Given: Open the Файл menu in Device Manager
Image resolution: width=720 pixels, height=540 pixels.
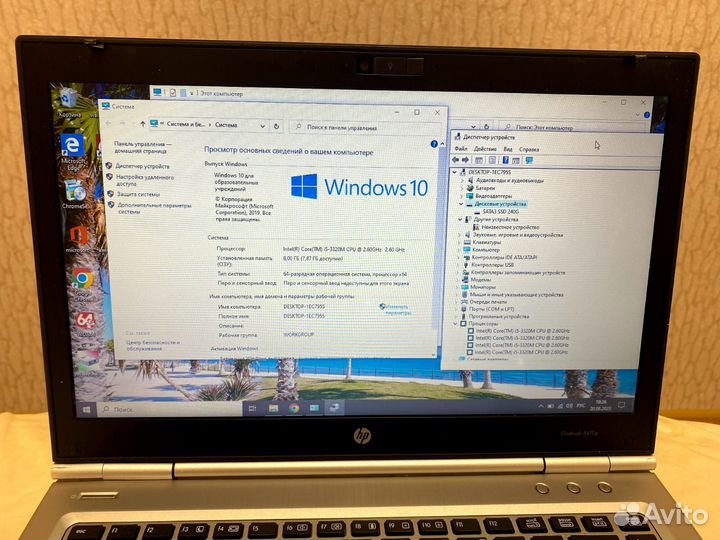Looking at the screenshot, I should [x=461, y=148].
